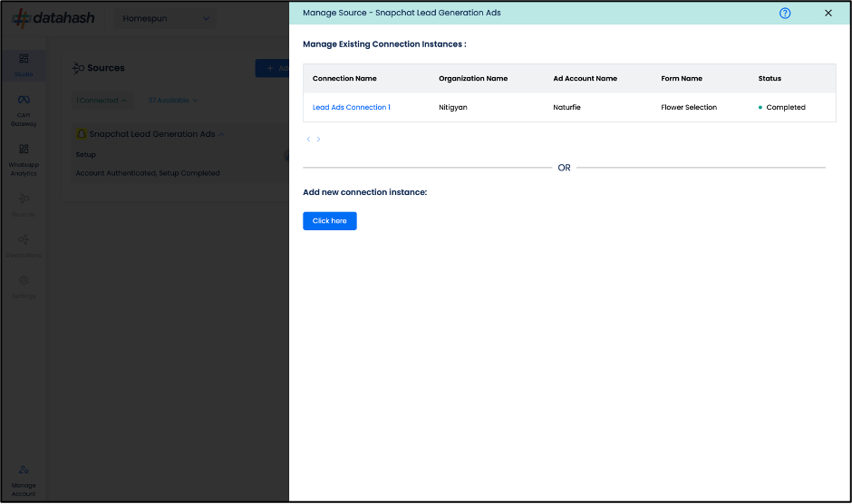Open Manage Account in the sidebar

click(24, 480)
